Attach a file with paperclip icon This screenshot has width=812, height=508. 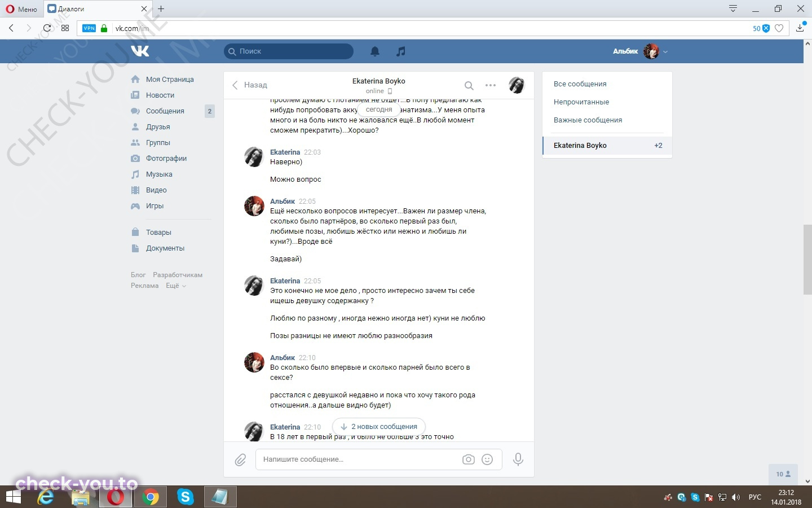tap(240, 460)
